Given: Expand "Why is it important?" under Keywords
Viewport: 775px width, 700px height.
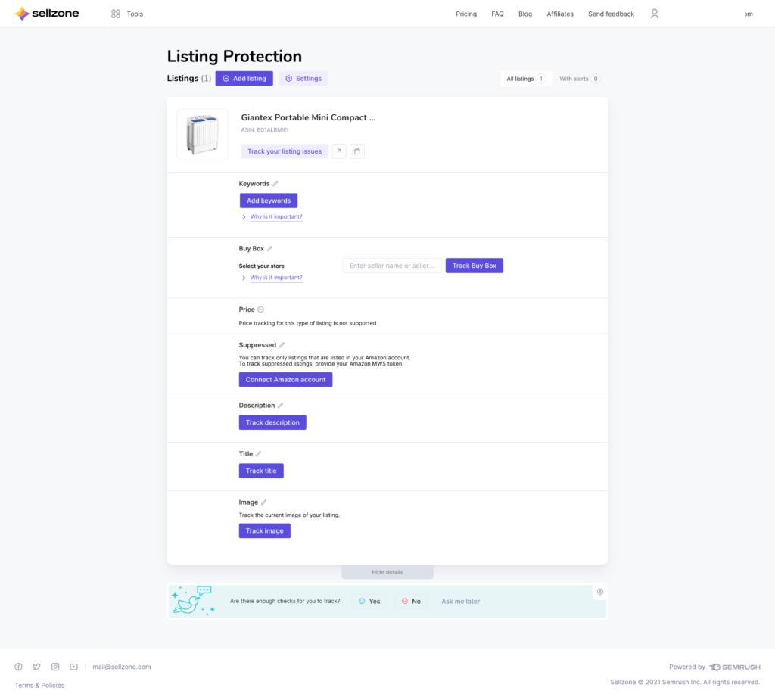Looking at the screenshot, I should pos(276,217).
